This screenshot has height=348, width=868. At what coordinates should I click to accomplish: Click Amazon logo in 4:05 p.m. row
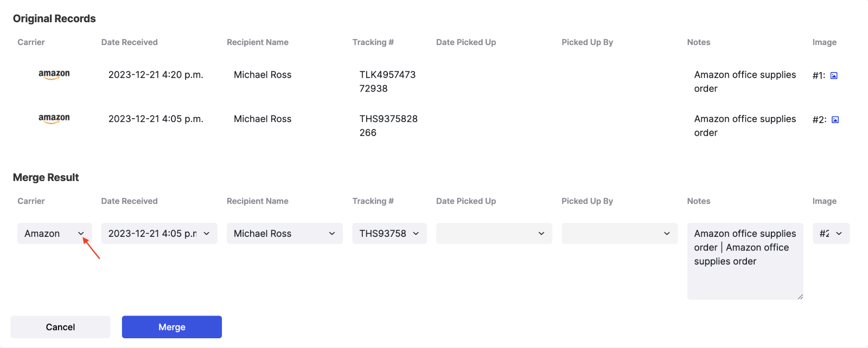point(54,119)
